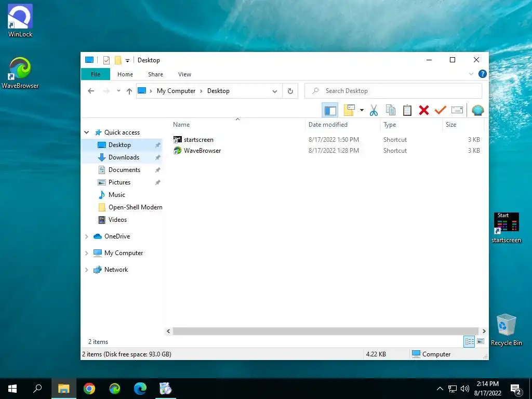Show hidden tray icons chevron
This screenshot has height=399, width=532.
[440, 389]
